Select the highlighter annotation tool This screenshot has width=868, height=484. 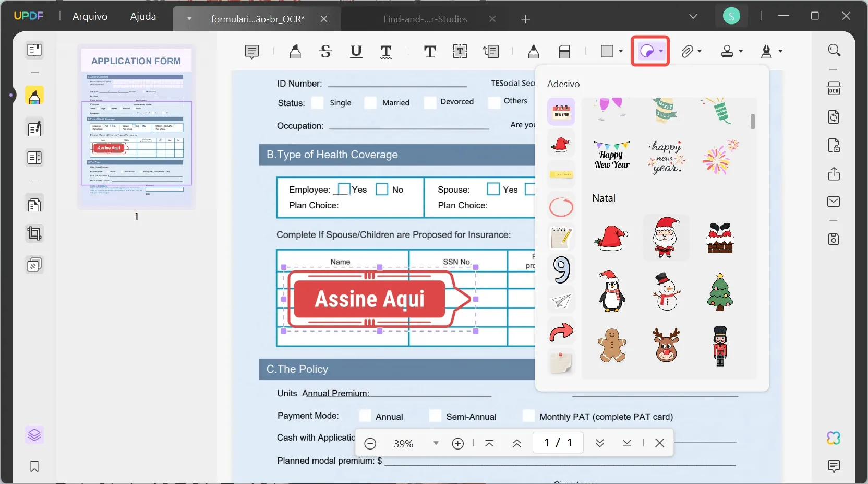pos(295,51)
